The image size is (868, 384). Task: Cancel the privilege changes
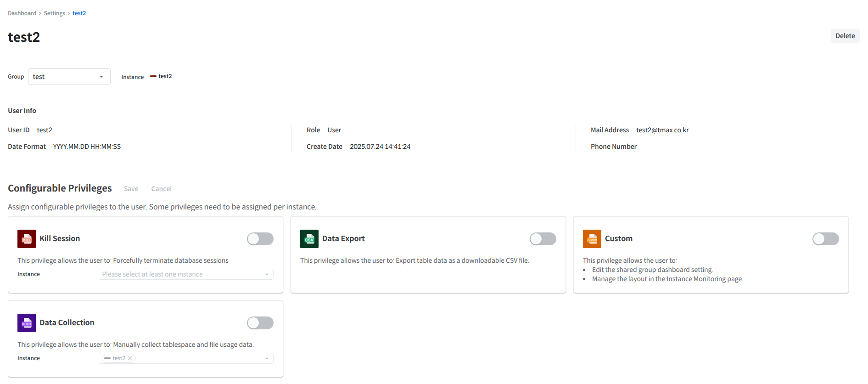point(161,189)
